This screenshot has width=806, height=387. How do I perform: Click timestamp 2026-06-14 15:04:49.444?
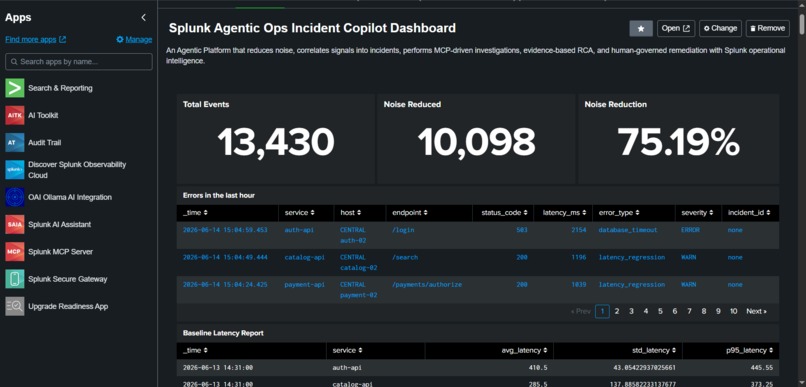pyautogui.click(x=225, y=257)
